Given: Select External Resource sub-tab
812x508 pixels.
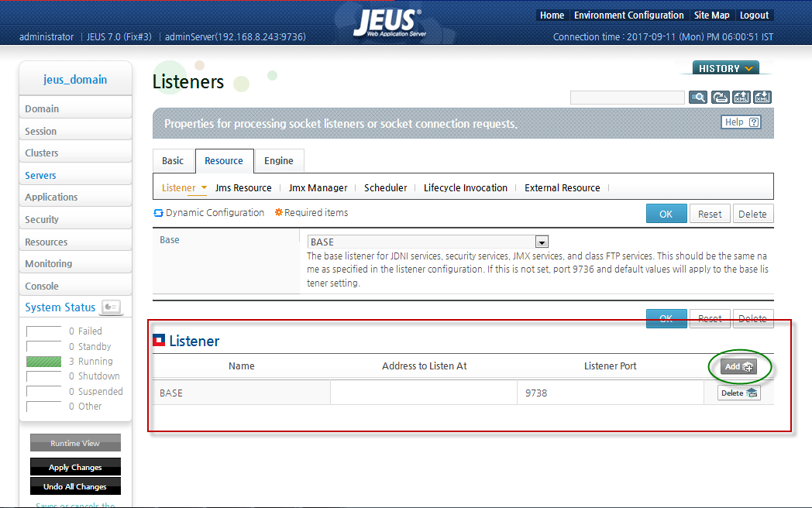Looking at the screenshot, I should click(x=563, y=188).
